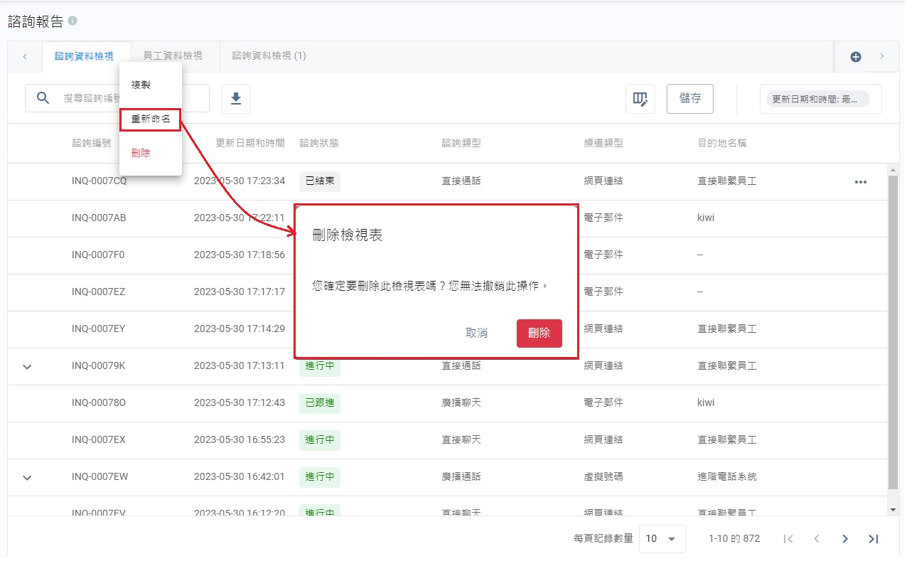The height and width of the screenshot is (566, 924).
Task: Expand the INQ-00079K row
Action: pos(28,367)
